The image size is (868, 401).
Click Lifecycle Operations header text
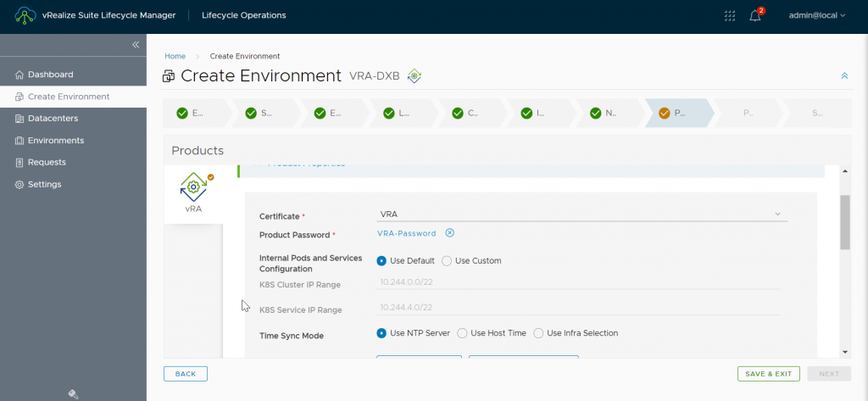click(x=243, y=15)
